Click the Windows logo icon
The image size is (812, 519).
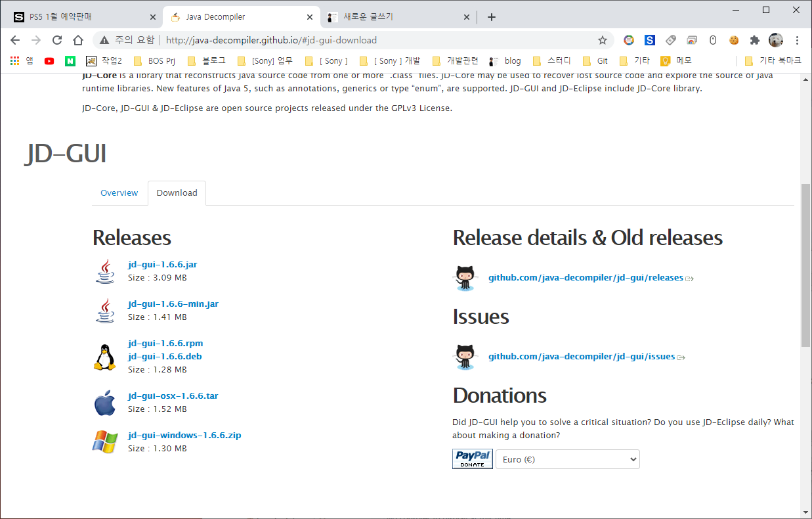coord(105,442)
